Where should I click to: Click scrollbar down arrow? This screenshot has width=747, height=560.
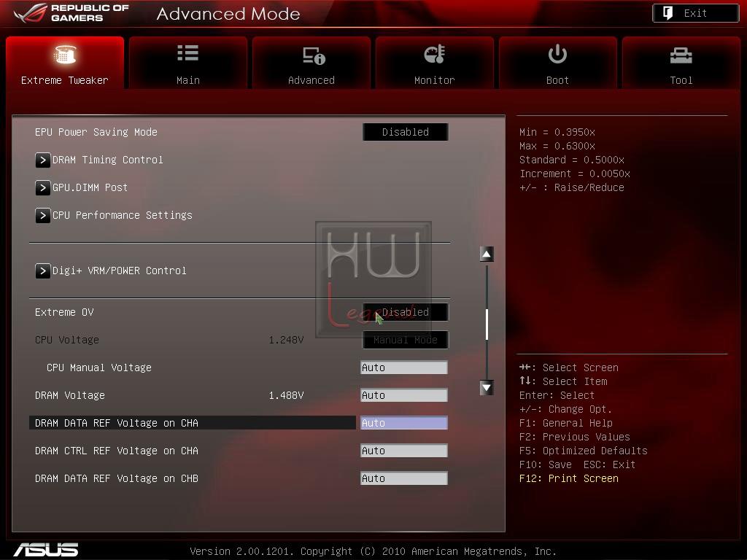(x=487, y=388)
